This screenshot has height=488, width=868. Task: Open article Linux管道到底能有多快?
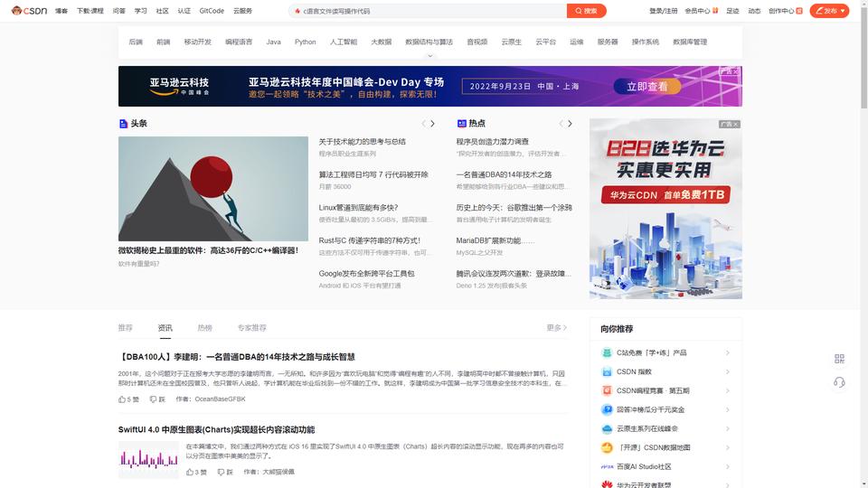(x=358, y=208)
